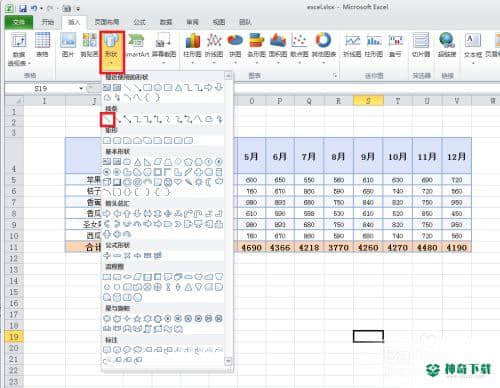Click the Hyperlink globe icon

(447, 45)
